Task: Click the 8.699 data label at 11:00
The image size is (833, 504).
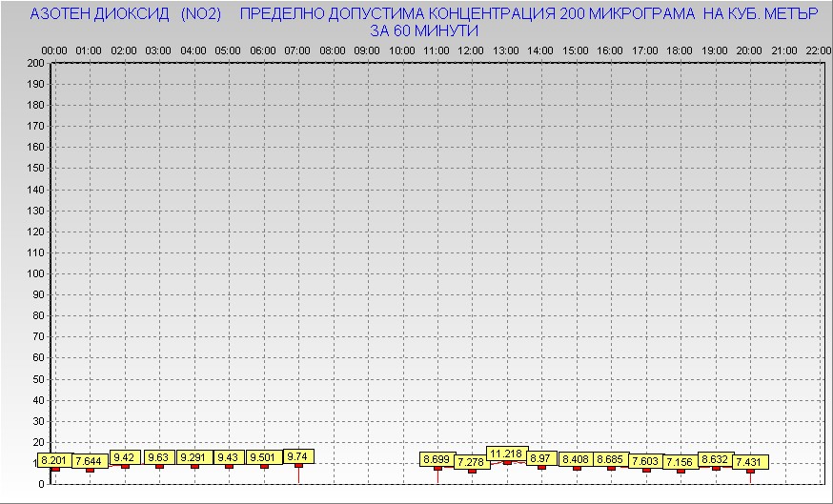Action: (x=437, y=460)
